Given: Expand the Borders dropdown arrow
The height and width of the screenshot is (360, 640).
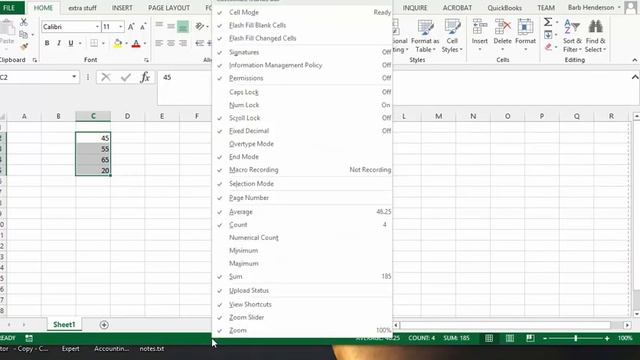Looking at the screenshot, I should [103, 43].
